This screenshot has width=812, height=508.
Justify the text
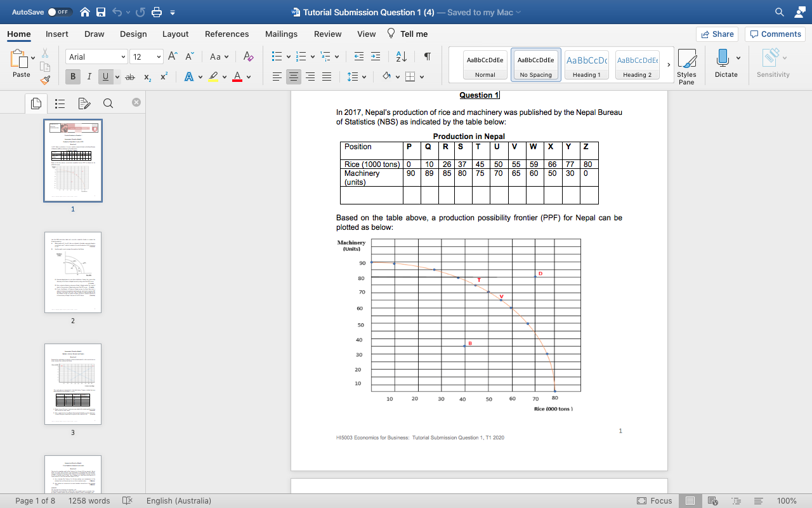[x=327, y=77]
